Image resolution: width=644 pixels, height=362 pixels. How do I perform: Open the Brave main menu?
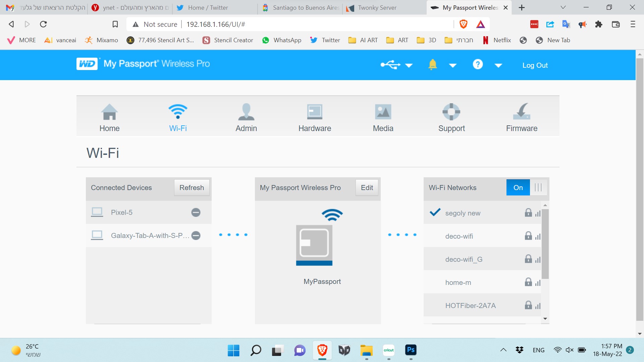point(633,24)
